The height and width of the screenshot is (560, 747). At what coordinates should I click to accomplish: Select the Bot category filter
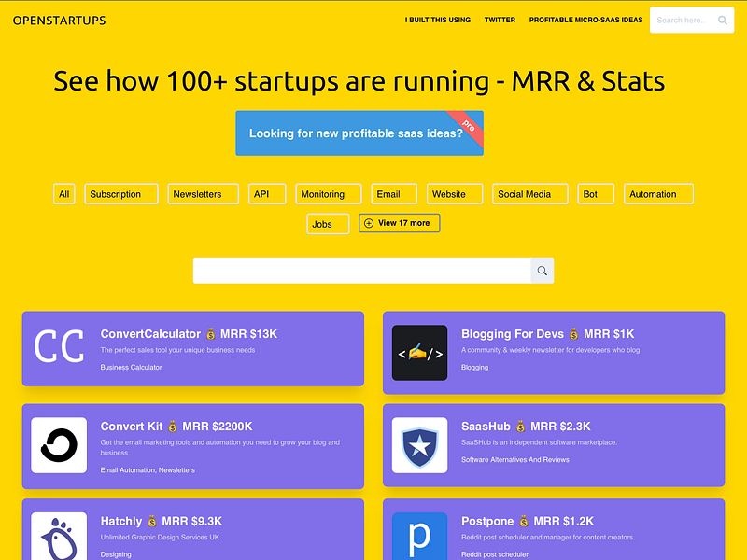[596, 194]
